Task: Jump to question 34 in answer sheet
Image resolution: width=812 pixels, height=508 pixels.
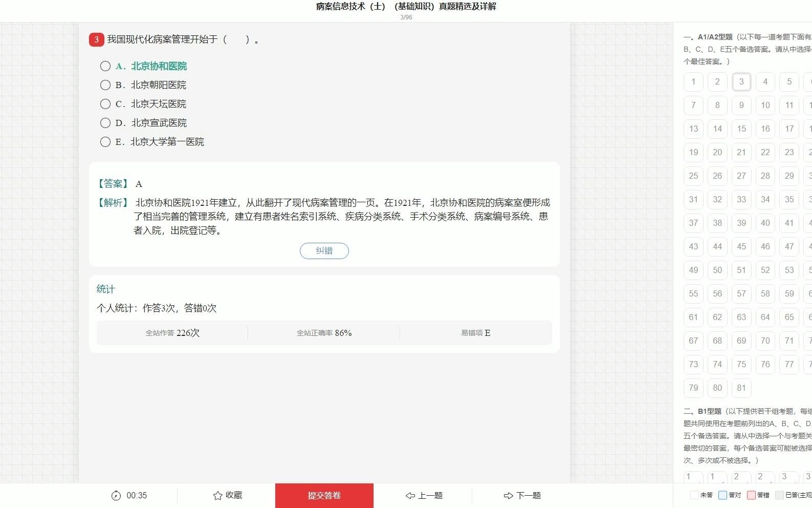Action: pos(765,200)
